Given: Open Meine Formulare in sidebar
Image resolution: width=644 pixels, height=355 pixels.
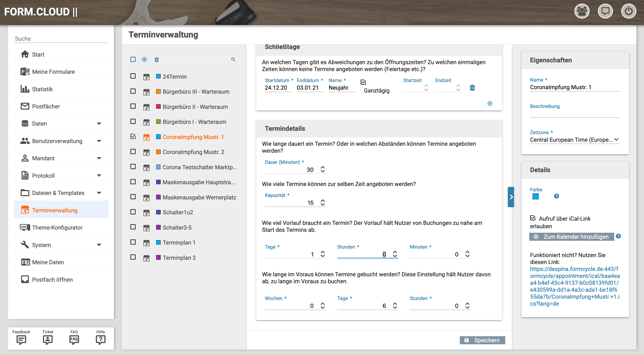Looking at the screenshot, I should pos(61,72).
